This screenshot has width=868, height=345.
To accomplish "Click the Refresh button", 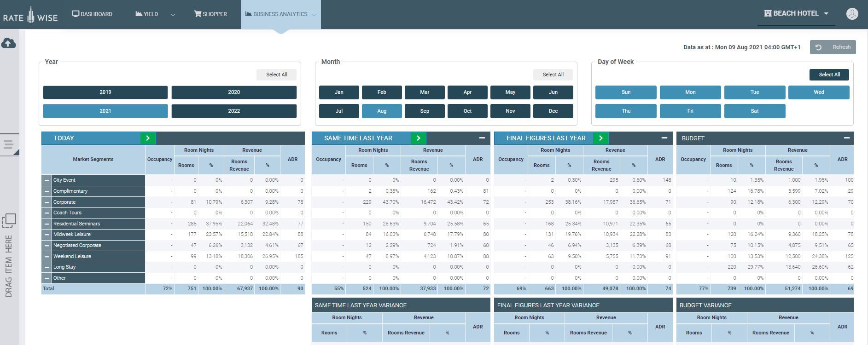I will [x=833, y=47].
